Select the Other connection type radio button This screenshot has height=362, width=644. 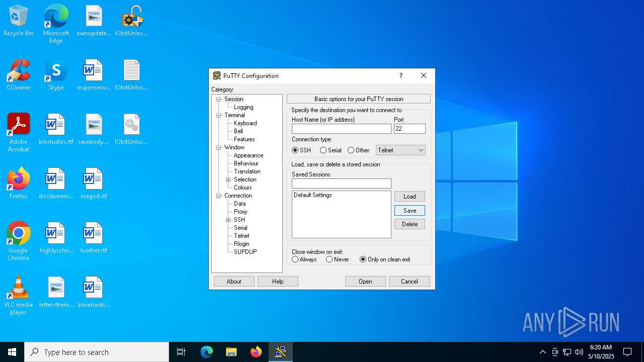(x=351, y=150)
